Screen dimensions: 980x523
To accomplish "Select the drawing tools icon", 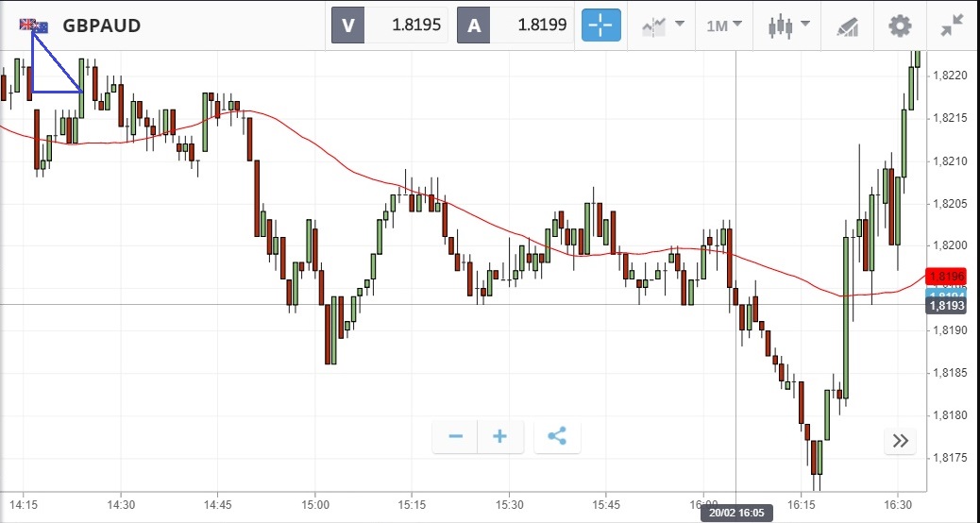I will click(848, 25).
